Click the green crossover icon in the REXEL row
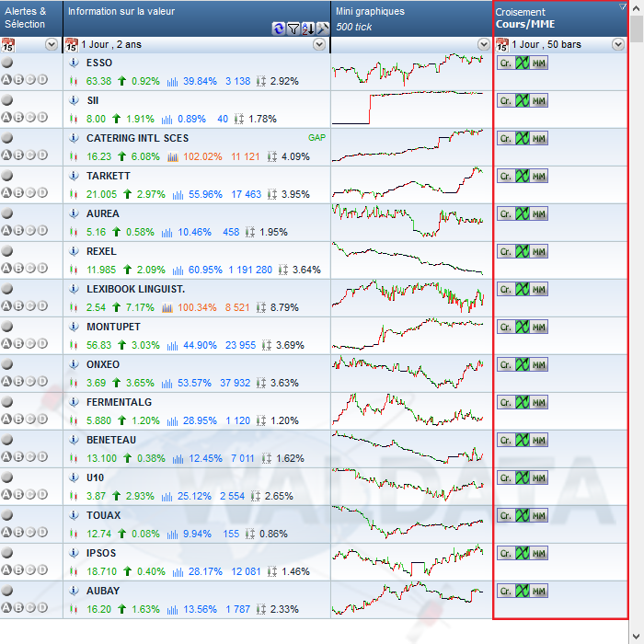This screenshot has height=644, width=644. click(523, 251)
